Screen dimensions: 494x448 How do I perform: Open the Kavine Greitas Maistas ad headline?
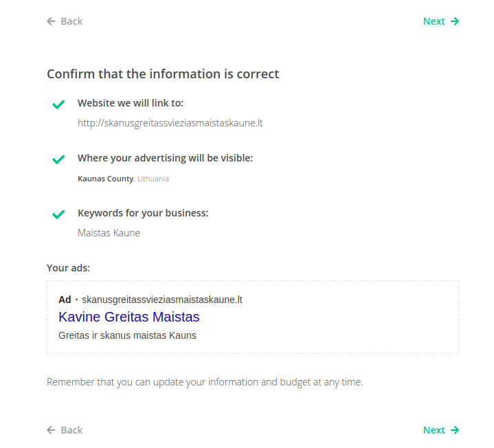(x=129, y=317)
